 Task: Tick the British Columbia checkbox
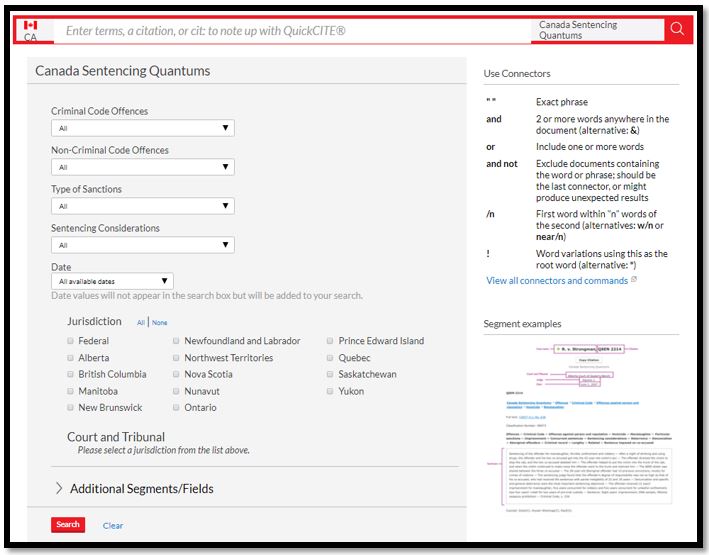[70, 374]
